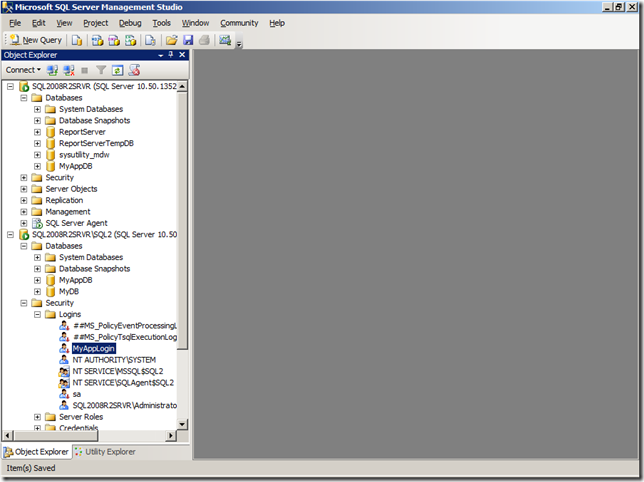The height and width of the screenshot is (482, 644).
Task: Select the MyAppLogin login
Action: pos(94,349)
